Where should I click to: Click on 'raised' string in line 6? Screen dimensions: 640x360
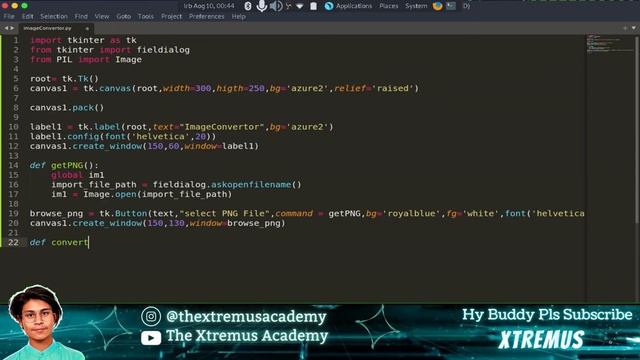point(393,88)
